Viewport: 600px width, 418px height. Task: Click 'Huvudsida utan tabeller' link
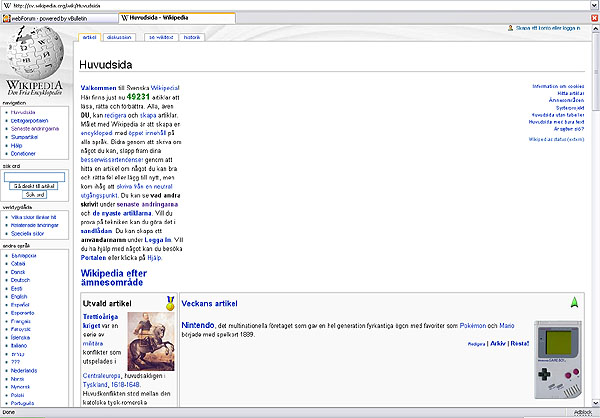tap(558, 115)
